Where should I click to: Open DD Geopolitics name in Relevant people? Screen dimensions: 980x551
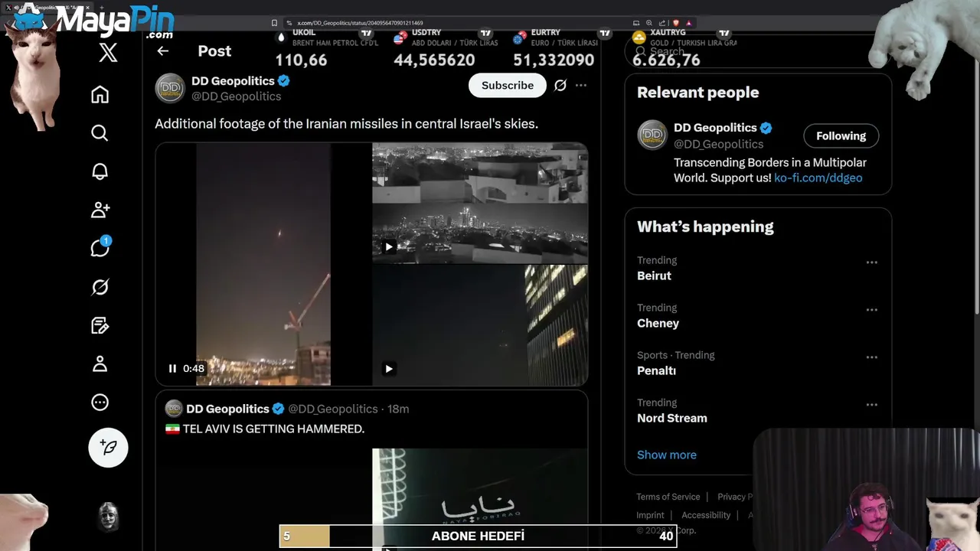(x=715, y=128)
